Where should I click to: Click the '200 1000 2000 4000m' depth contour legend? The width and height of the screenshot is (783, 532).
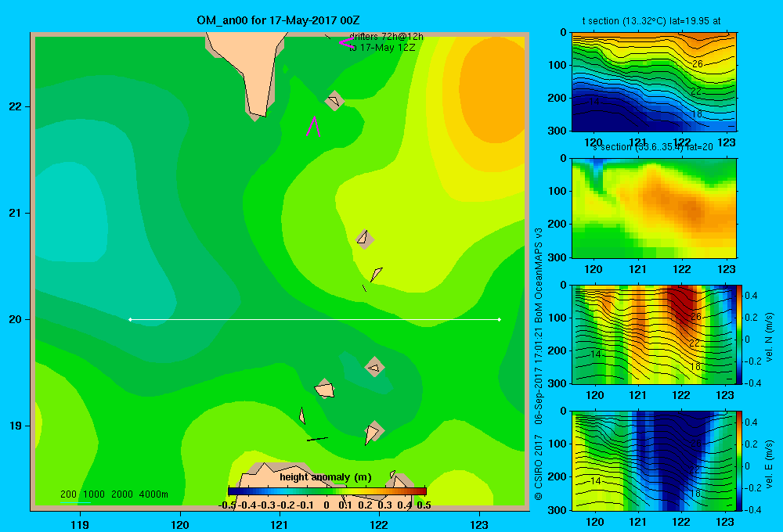click(x=114, y=494)
